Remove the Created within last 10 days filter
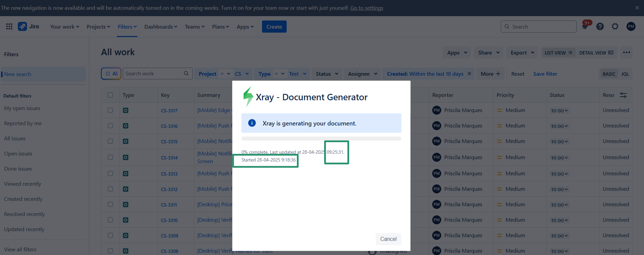This screenshot has height=255, width=644. click(469, 74)
